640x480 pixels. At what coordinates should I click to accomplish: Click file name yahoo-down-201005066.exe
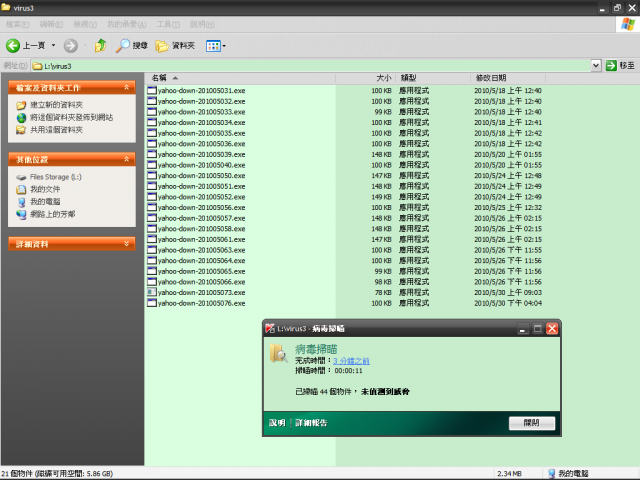tap(202, 282)
